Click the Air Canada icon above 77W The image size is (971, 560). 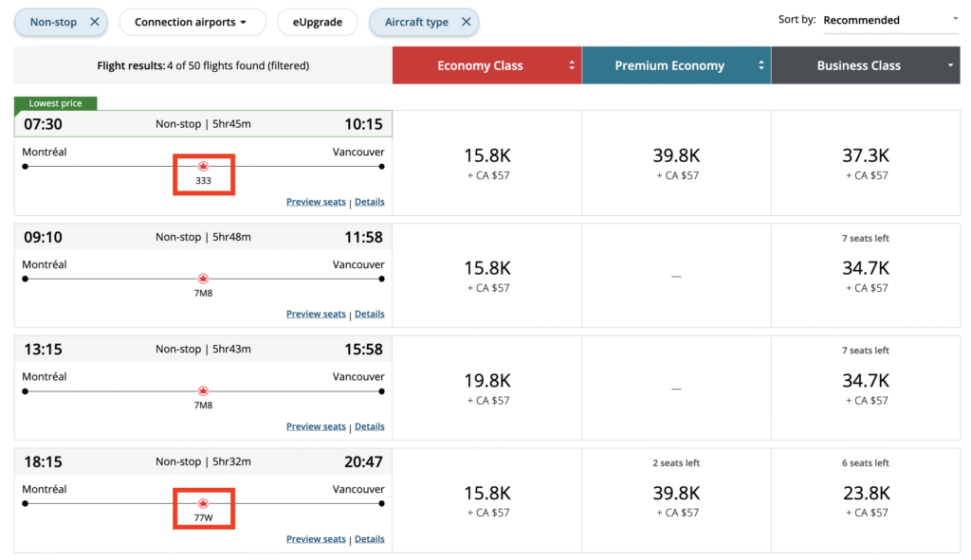point(203,503)
